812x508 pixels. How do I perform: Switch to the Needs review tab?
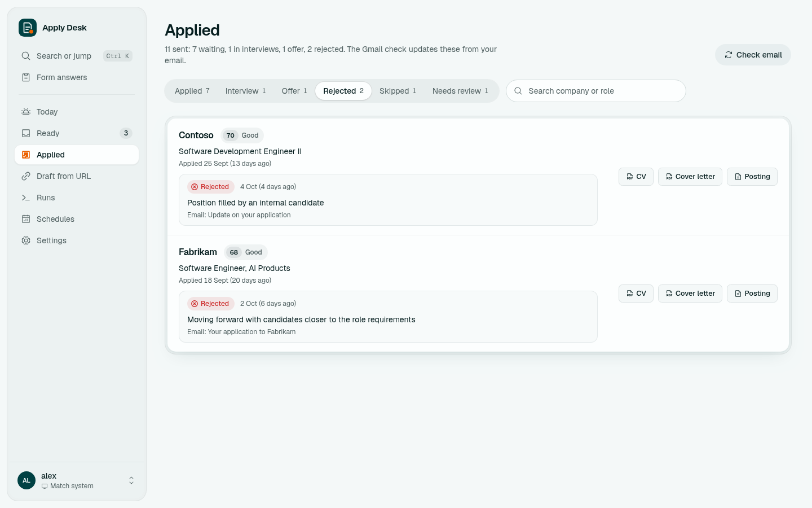[x=461, y=91]
